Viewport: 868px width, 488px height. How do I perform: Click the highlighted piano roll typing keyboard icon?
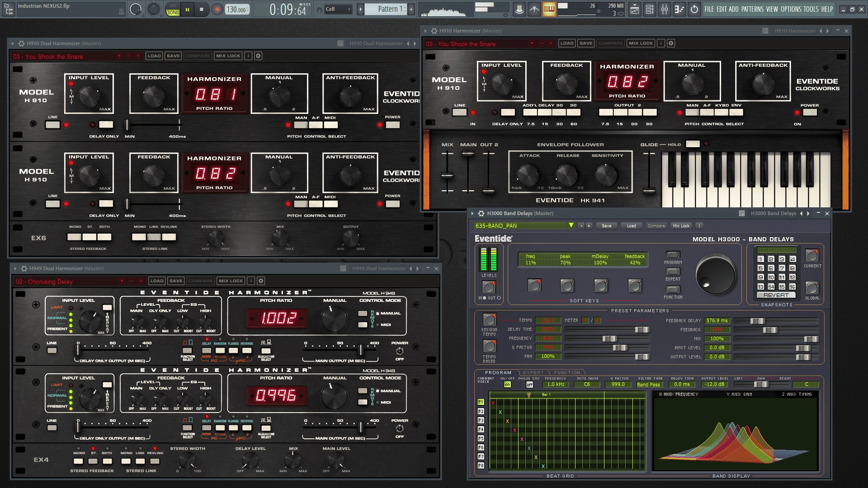[549, 9]
